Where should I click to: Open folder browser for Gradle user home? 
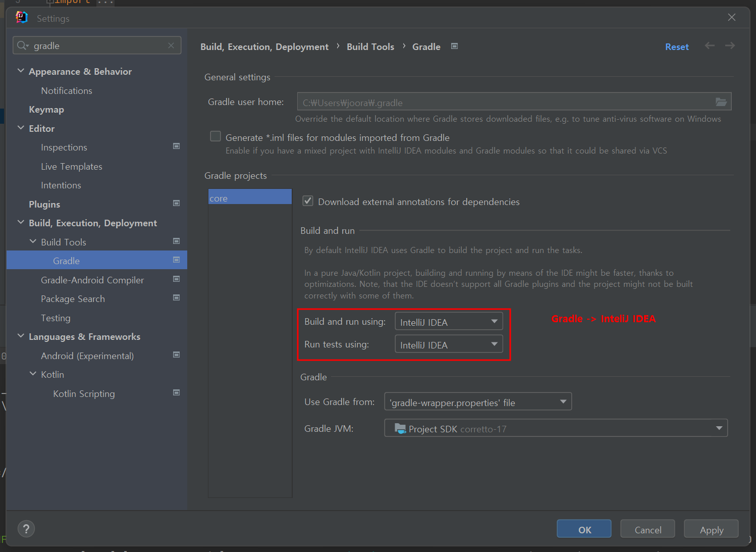click(721, 102)
